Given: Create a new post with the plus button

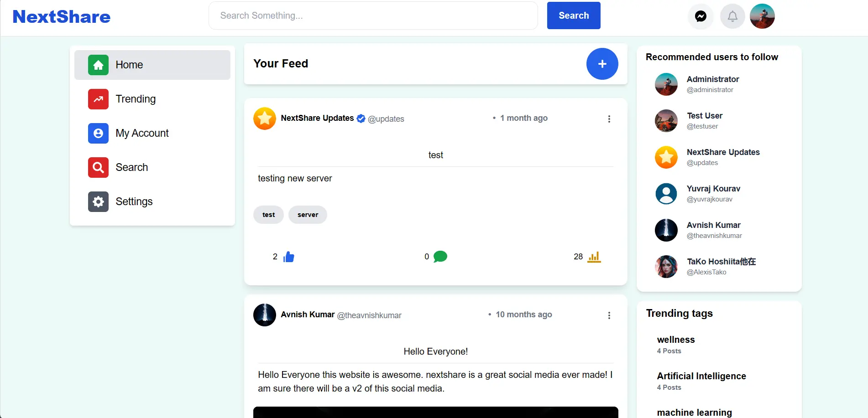Looking at the screenshot, I should tap(602, 64).
